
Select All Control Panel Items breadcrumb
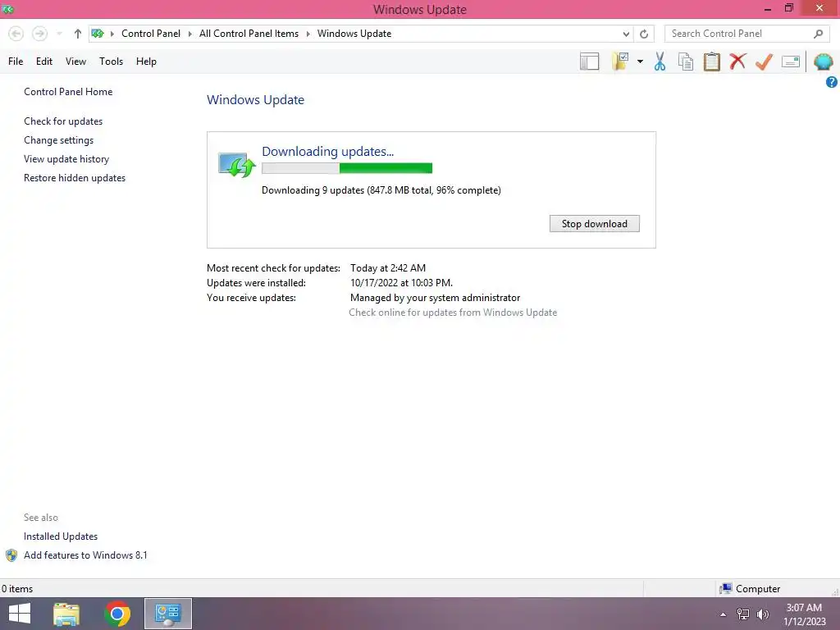click(x=249, y=34)
